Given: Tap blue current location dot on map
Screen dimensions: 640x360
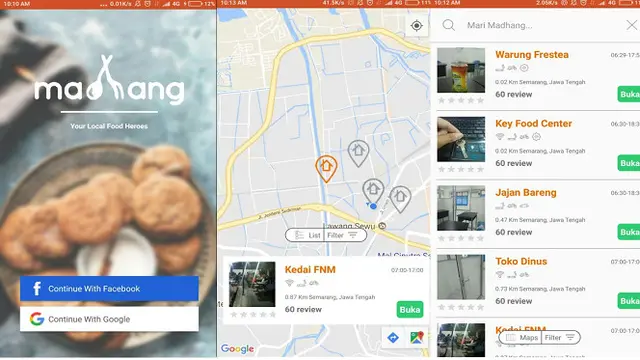Looking at the screenshot, I should [x=373, y=207].
